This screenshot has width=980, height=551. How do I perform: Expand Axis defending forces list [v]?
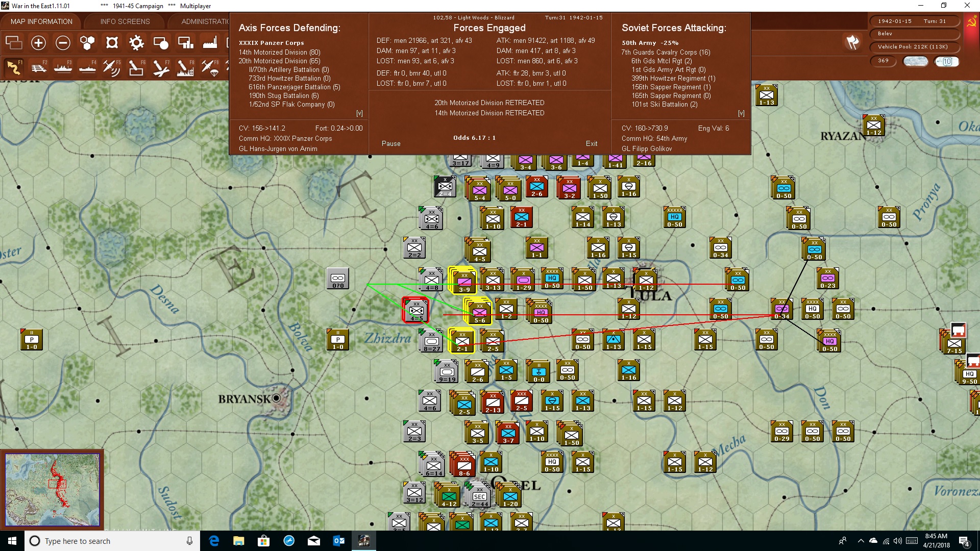pos(359,113)
